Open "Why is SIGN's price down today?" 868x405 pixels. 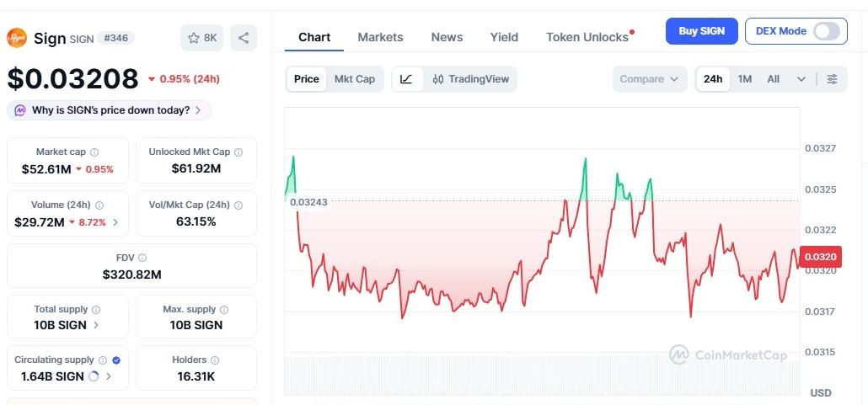(110, 110)
